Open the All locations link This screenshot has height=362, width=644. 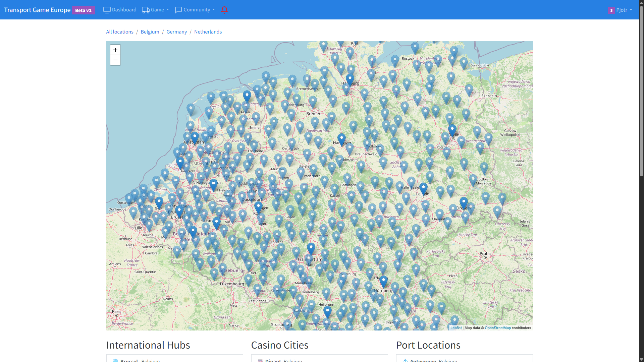coord(120,32)
